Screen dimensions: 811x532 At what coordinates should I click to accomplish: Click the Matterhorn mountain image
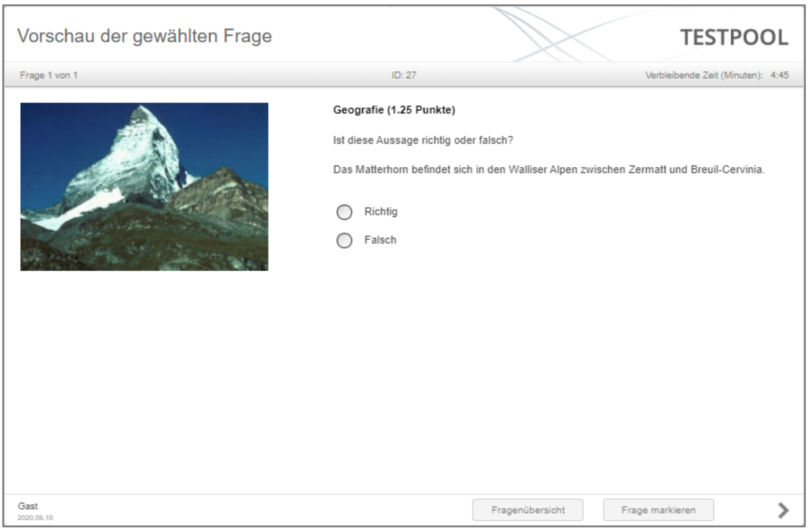click(144, 187)
